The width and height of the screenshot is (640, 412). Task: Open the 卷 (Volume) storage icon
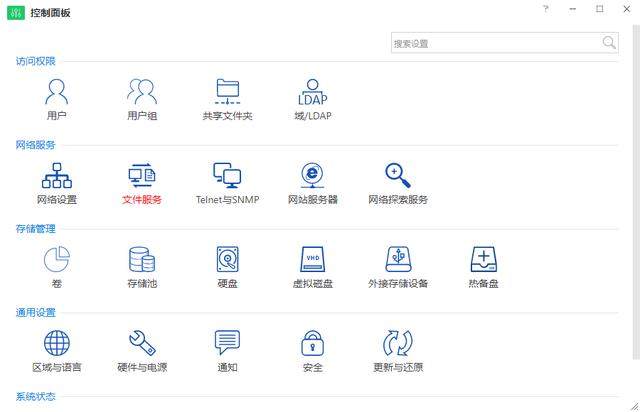pyautogui.click(x=57, y=260)
